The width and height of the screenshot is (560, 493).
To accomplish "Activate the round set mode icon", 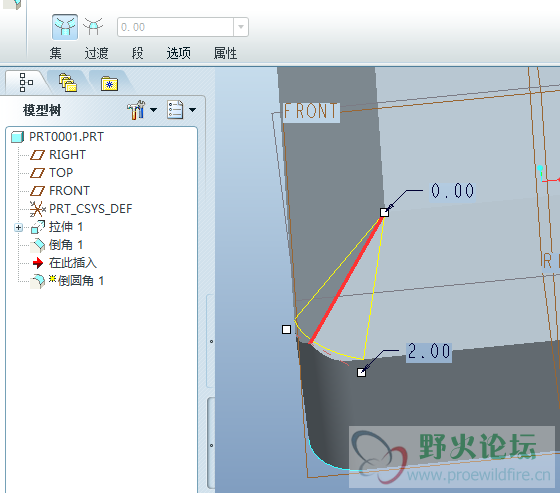I will pyautogui.click(x=65, y=27).
